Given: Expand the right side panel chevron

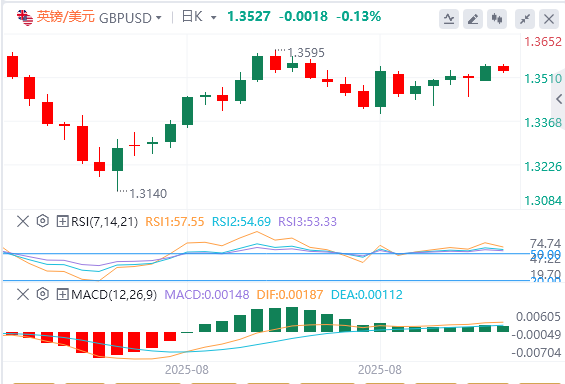Looking at the screenshot, I should (x=559, y=99).
